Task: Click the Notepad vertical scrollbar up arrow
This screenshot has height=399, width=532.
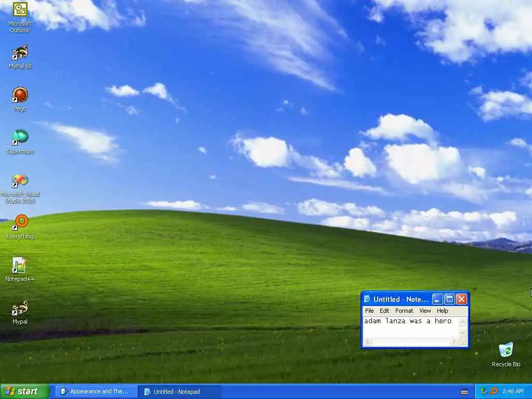Action: [463, 322]
